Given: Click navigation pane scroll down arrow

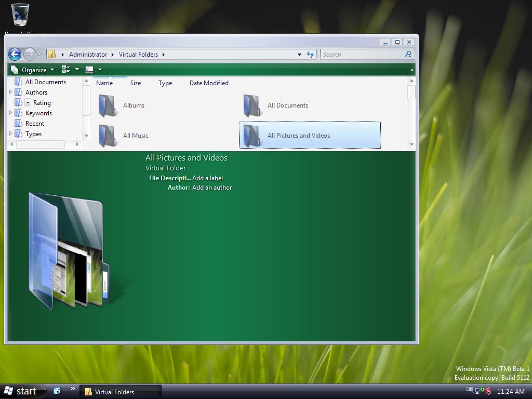Looking at the screenshot, I should tap(86, 136).
